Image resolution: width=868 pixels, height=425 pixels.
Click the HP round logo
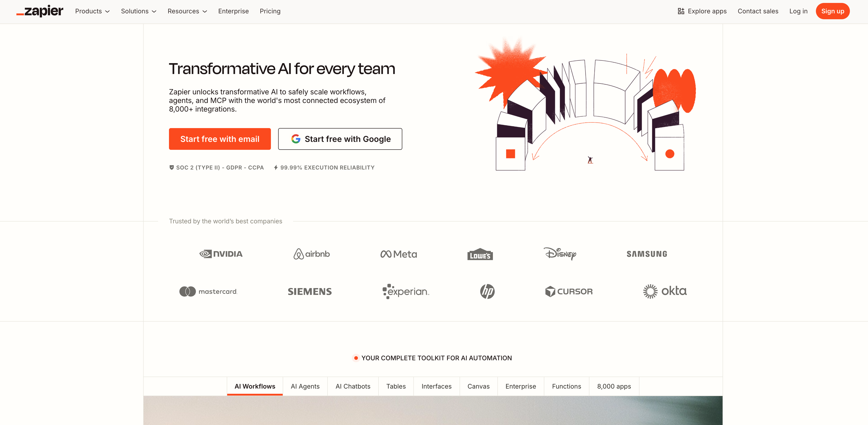[487, 291]
